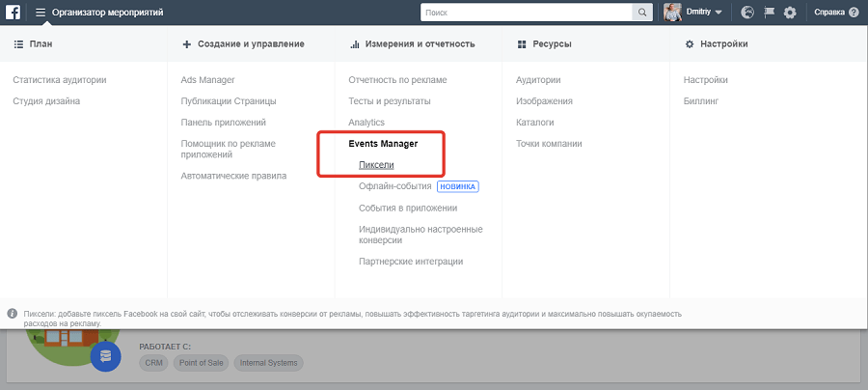Click the CRM tag
This screenshot has width=868, height=390.
[x=154, y=363]
